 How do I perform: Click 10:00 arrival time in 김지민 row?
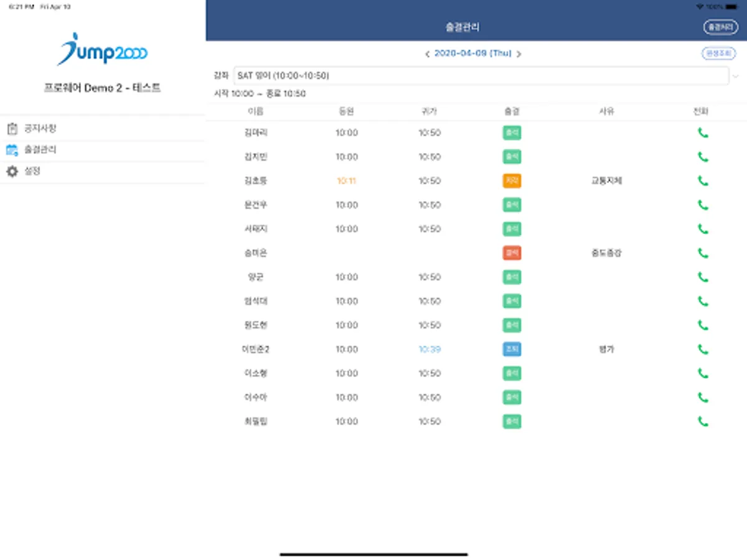(347, 157)
